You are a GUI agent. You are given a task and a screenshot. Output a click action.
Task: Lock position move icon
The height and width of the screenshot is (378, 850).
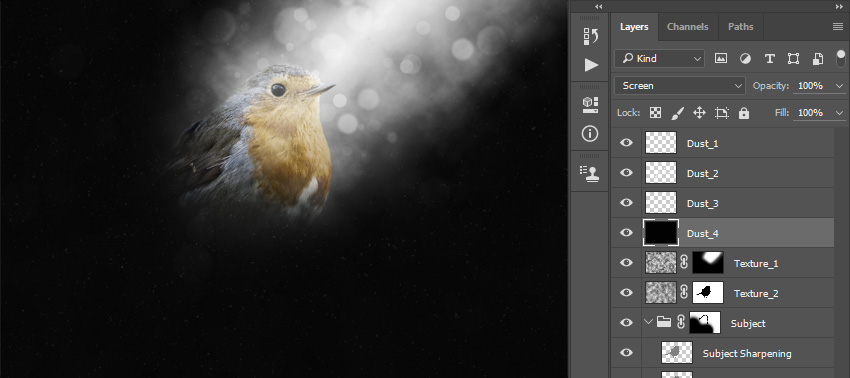[x=699, y=113]
